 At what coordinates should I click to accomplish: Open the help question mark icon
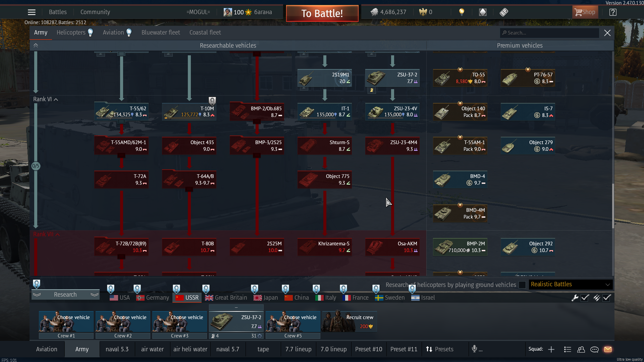coord(613,12)
